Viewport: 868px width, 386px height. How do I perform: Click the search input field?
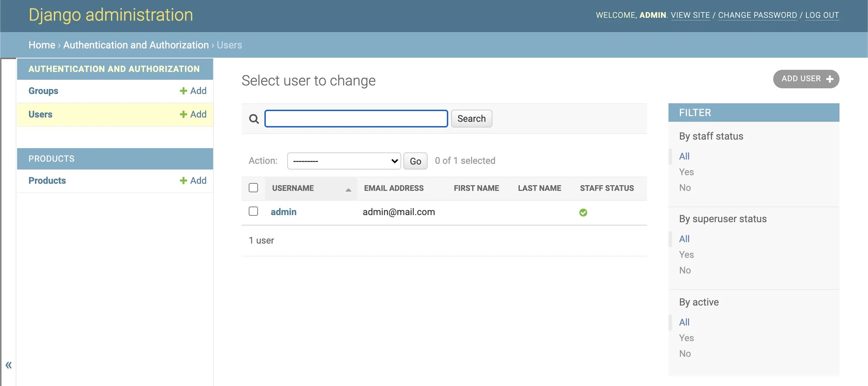(356, 118)
